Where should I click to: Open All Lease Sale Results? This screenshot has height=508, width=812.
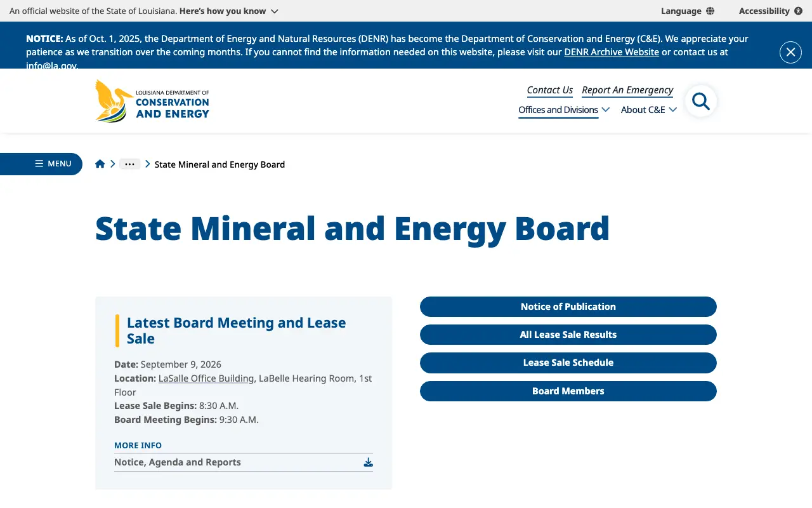(568, 335)
